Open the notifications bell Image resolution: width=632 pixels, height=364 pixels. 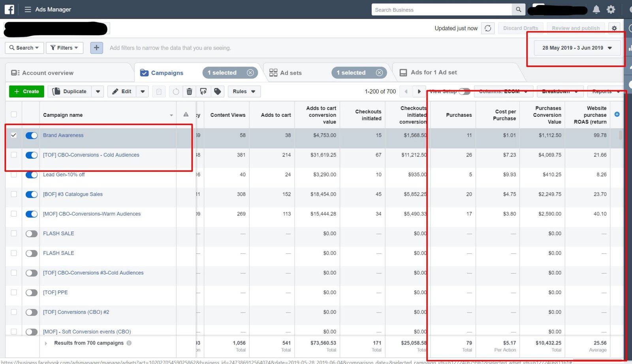pos(596,9)
